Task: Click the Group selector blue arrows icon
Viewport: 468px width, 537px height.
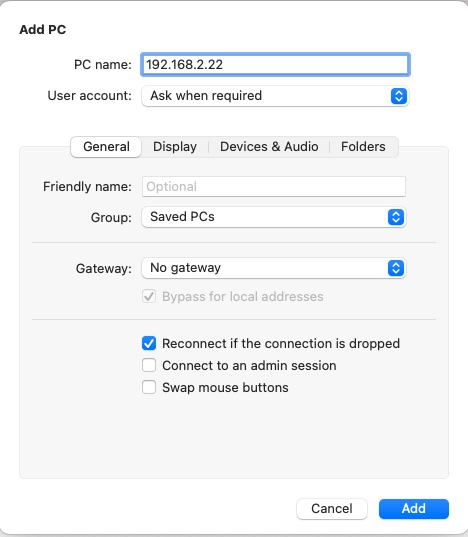Action: [396, 217]
